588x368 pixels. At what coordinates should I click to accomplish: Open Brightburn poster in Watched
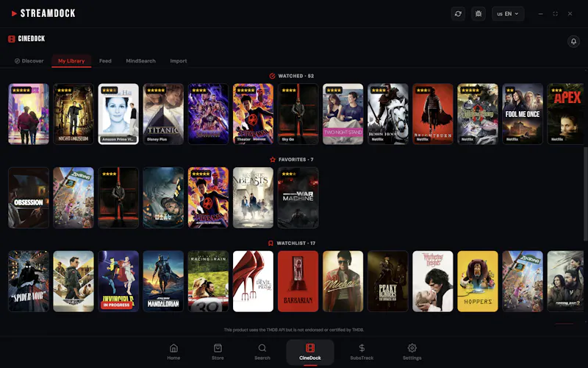point(433,114)
